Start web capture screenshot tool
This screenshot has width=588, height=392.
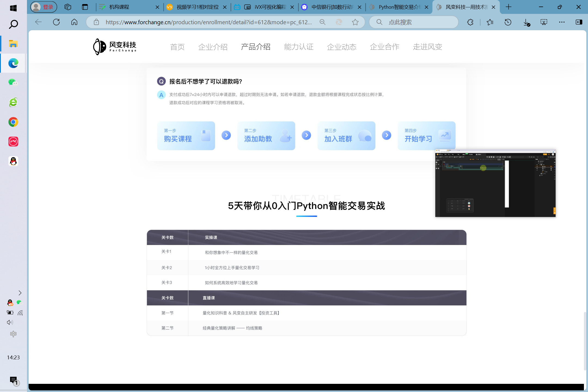coord(544,22)
